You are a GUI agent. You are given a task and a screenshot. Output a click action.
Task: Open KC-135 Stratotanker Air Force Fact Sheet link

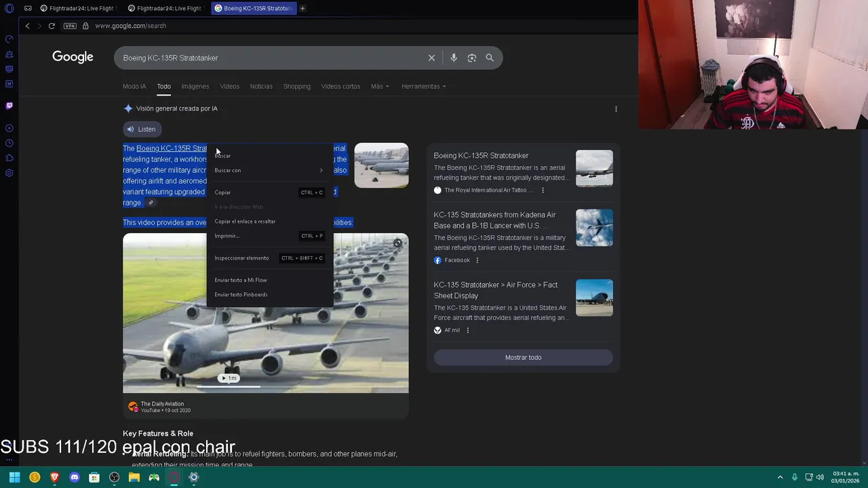pyautogui.click(x=496, y=290)
